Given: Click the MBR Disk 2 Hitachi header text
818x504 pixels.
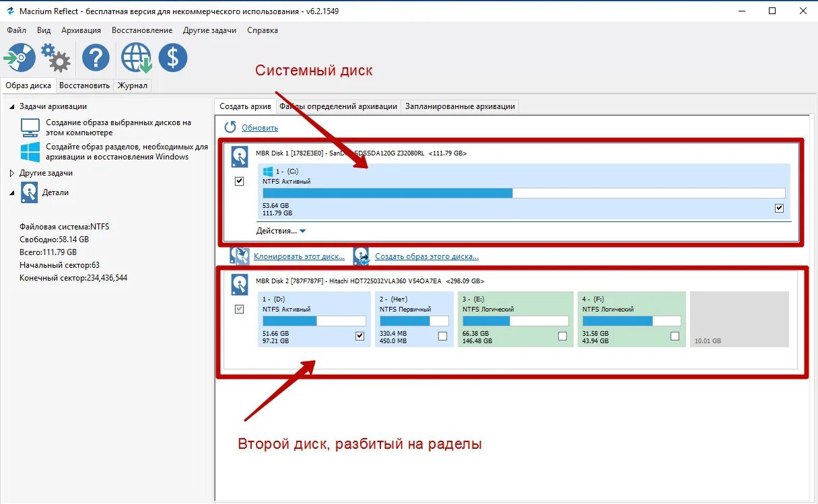Looking at the screenshot, I should coord(370,281).
